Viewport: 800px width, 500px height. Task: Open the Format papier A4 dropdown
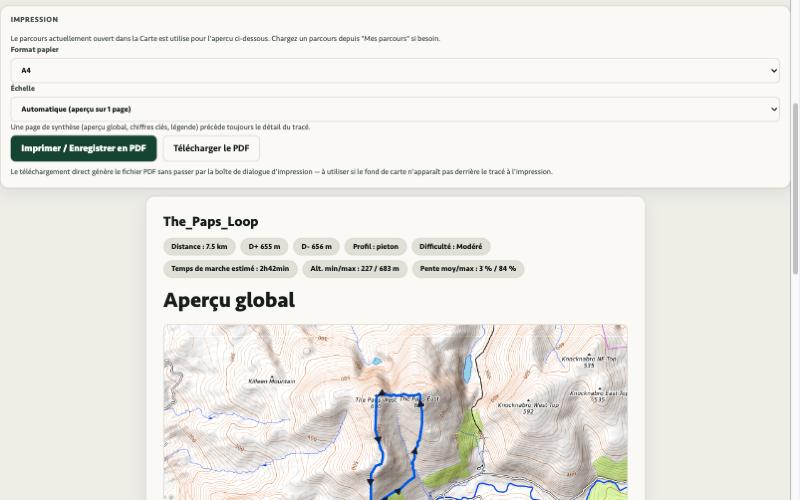click(x=395, y=70)
